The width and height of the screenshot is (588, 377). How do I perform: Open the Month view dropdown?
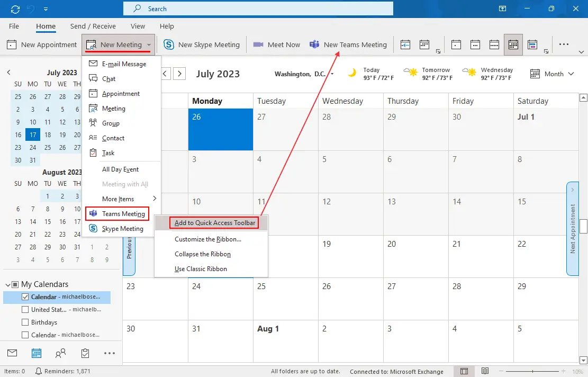552,74
